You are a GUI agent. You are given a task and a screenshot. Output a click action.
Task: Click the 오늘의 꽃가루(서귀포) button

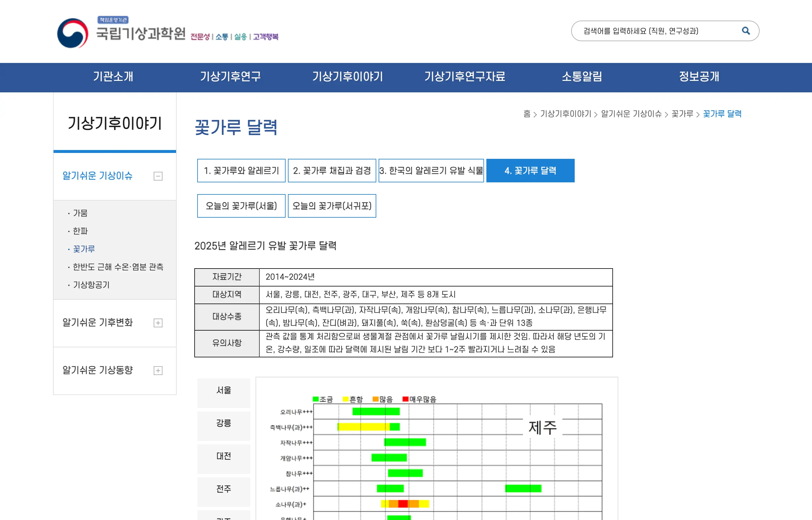(332, 206)
